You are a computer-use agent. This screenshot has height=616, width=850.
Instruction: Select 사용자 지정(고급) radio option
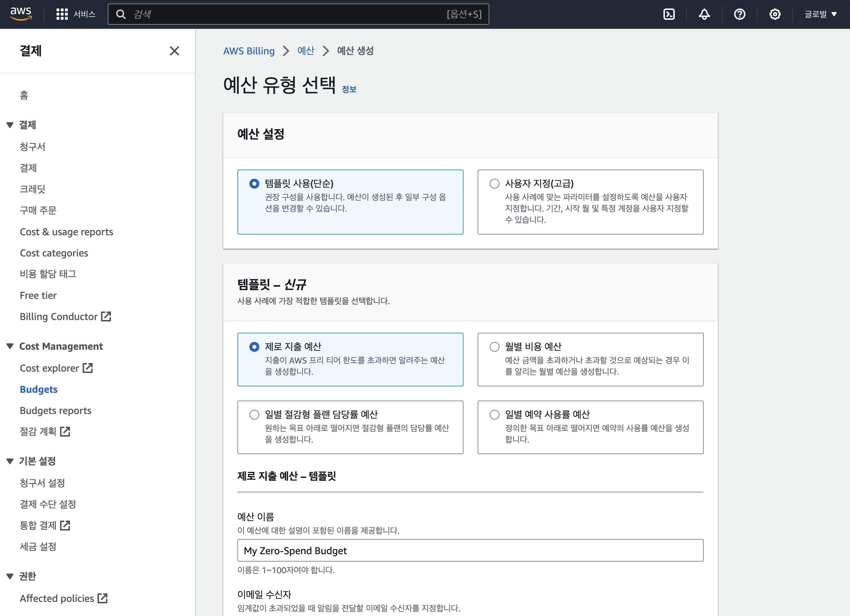(494, 183)
